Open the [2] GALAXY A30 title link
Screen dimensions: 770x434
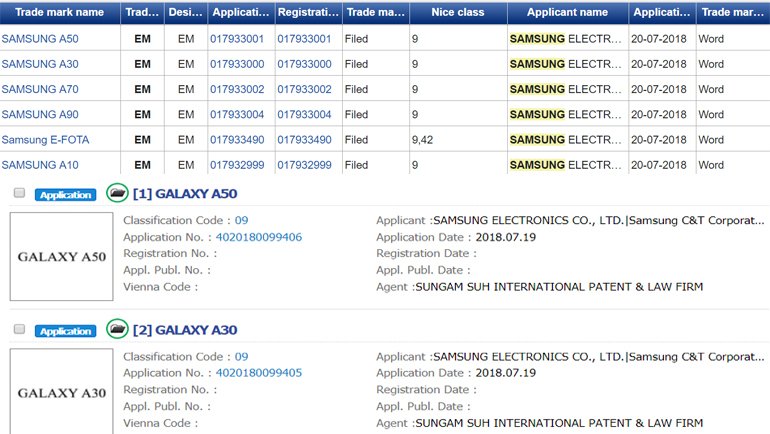pos(185,330)
